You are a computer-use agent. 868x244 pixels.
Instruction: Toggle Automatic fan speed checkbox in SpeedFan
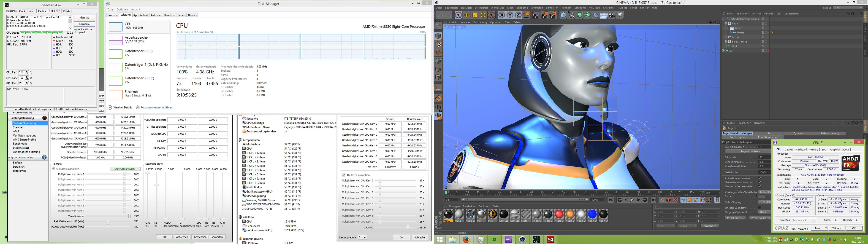76,31
